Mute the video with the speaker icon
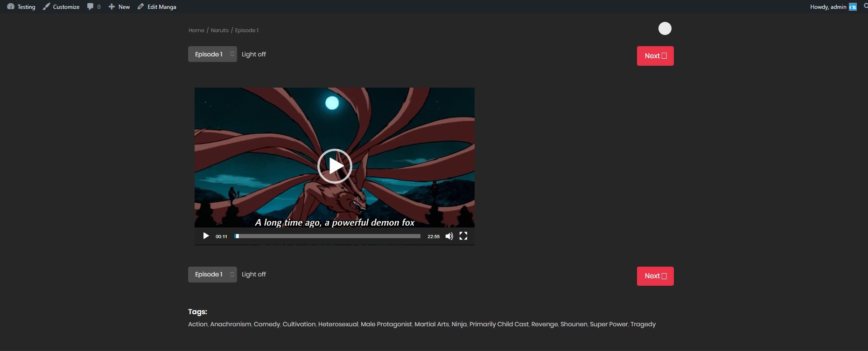 [x=449, y=236]
